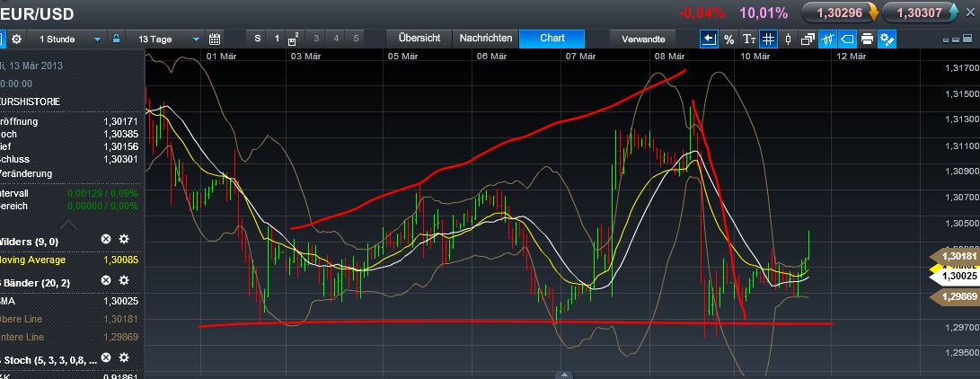This screenshot has height=379, width=980.
Task: Open the Verwandte tab
Action: pos(643,39)
